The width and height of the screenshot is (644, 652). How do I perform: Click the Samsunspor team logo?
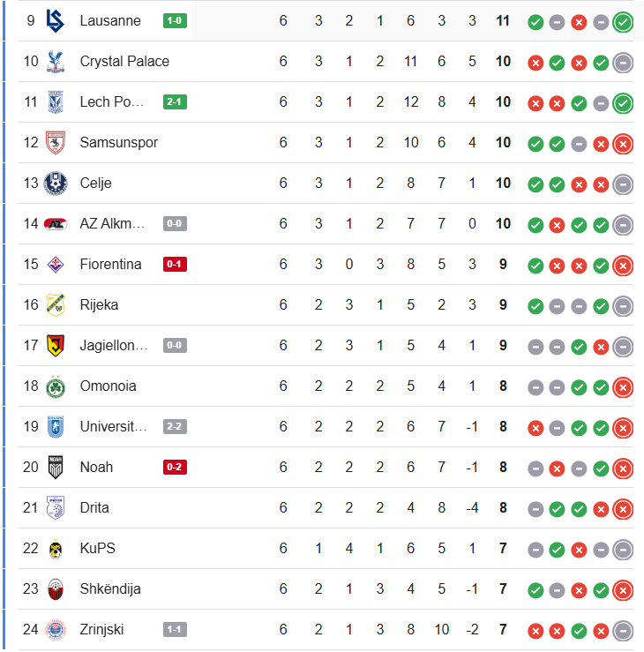pyautogui.click(x=56, y=142)
